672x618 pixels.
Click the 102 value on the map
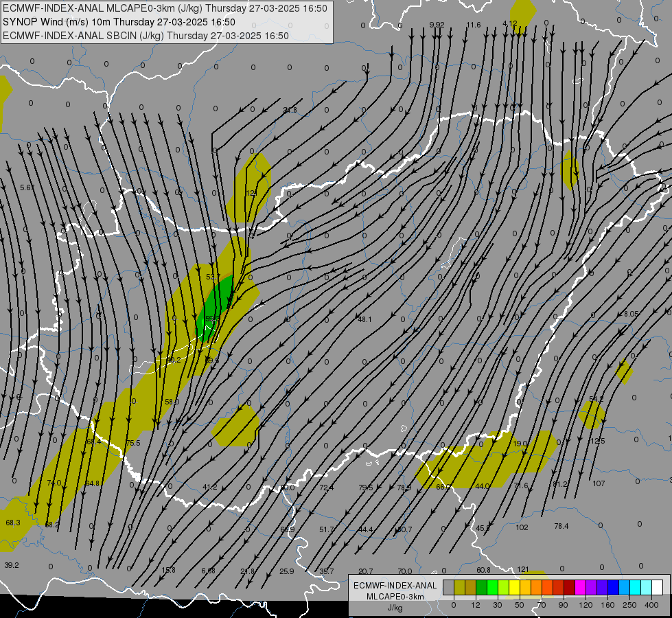tap(522, 527)
